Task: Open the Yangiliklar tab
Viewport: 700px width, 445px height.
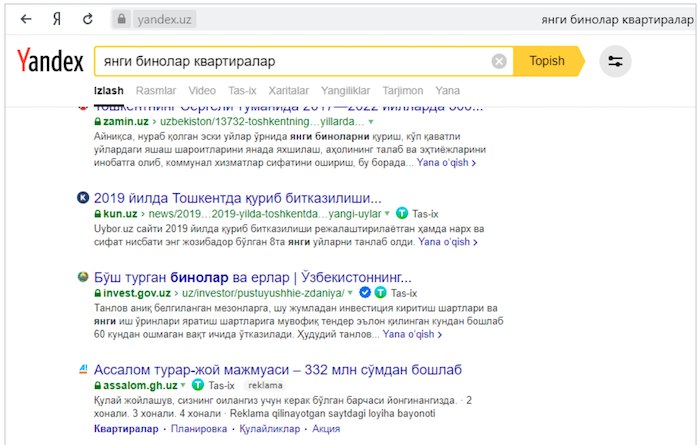Action: click(x=345, y=91)
